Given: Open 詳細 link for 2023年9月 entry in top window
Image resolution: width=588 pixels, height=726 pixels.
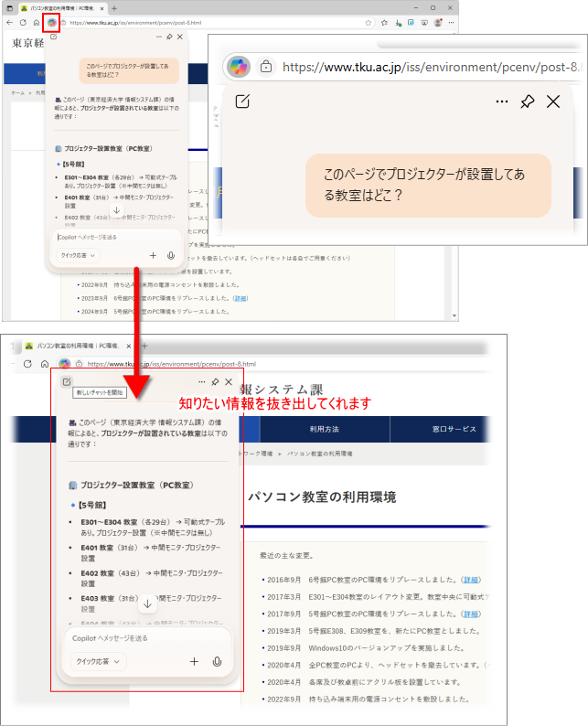Looking at the screenshot, I should (x=241, y=298).
